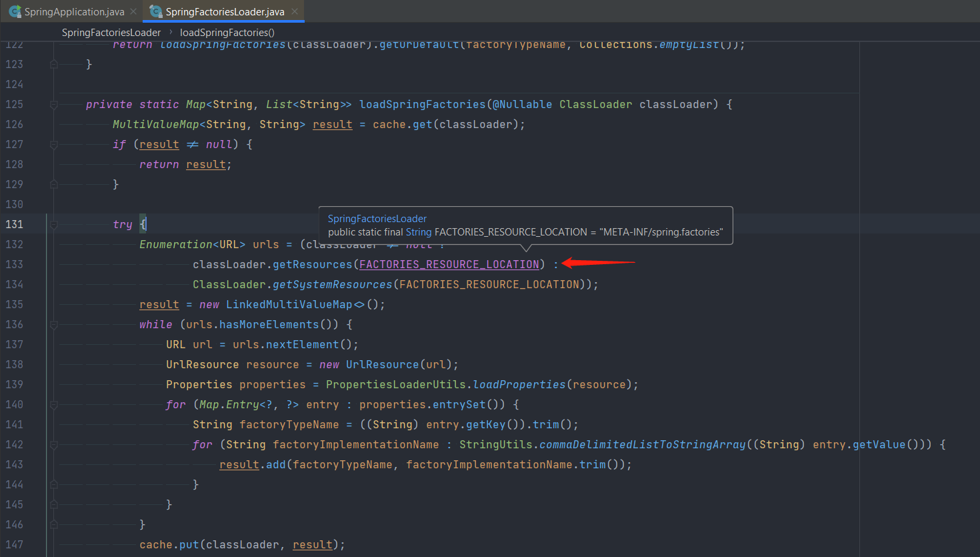Click the fold end marker at line 145
The width and height of the screenshot is (980, 557).
click(x=54, y=504)
